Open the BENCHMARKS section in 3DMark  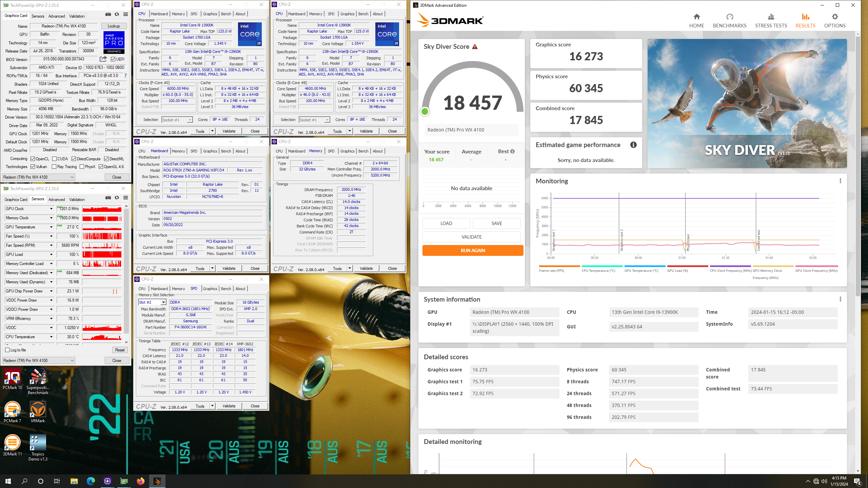tap(730, 21)
